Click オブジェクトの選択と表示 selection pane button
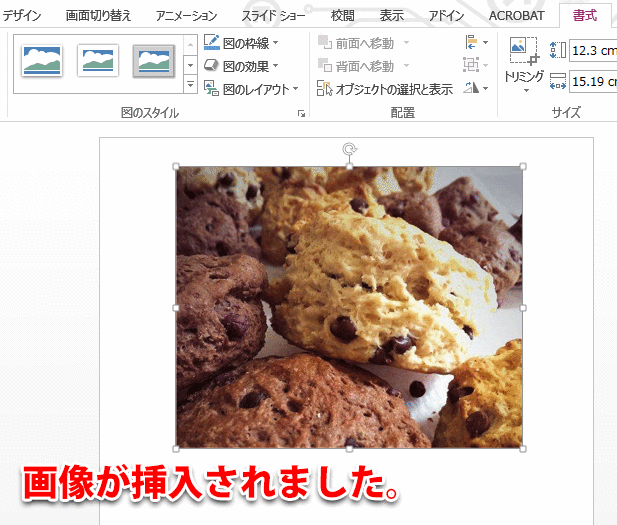This screenshot has height=525, width=617. tap(385, 89)
